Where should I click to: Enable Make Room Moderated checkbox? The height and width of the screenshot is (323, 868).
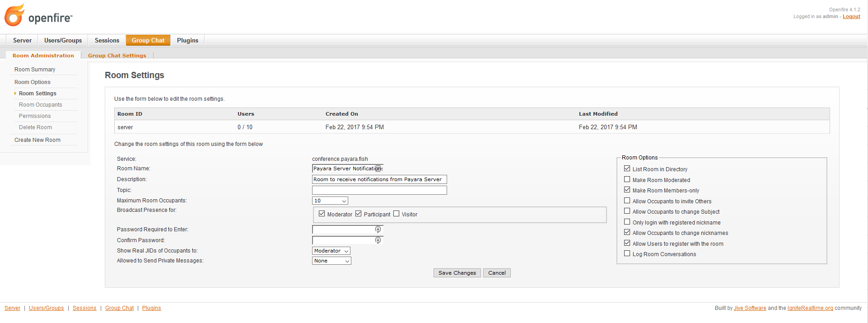[x=627, y=179]
